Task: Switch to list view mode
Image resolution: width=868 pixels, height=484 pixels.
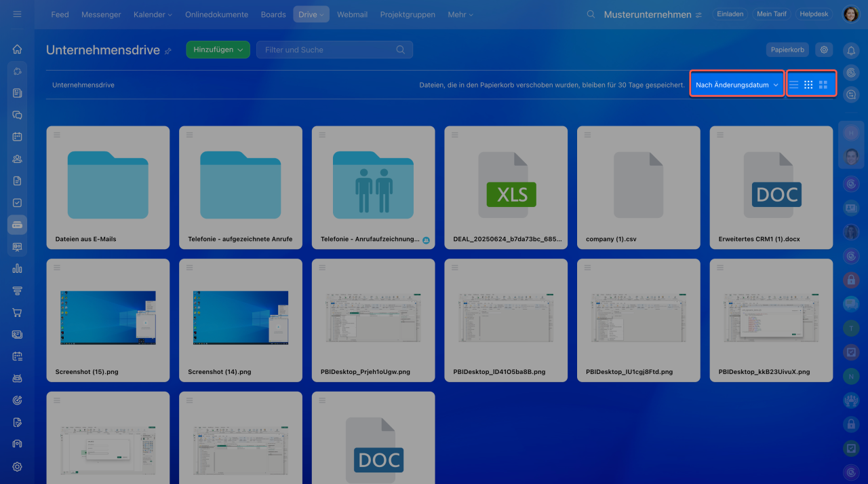Action: [793, 85]
